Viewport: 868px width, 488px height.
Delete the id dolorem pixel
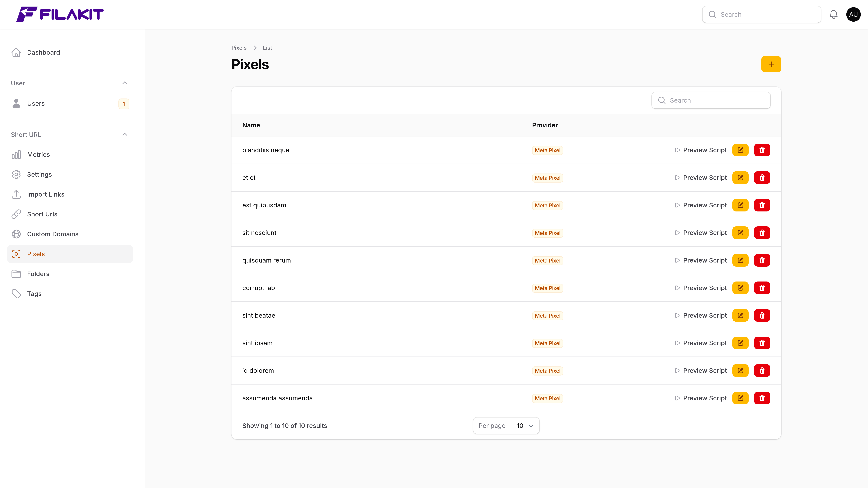click(762, 371)
